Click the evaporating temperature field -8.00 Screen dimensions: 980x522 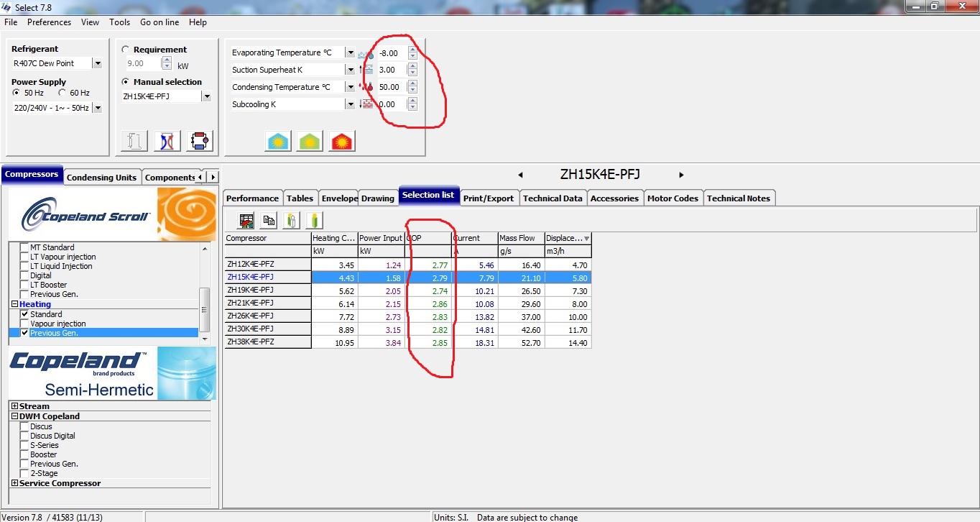click(x=391, y=52)
